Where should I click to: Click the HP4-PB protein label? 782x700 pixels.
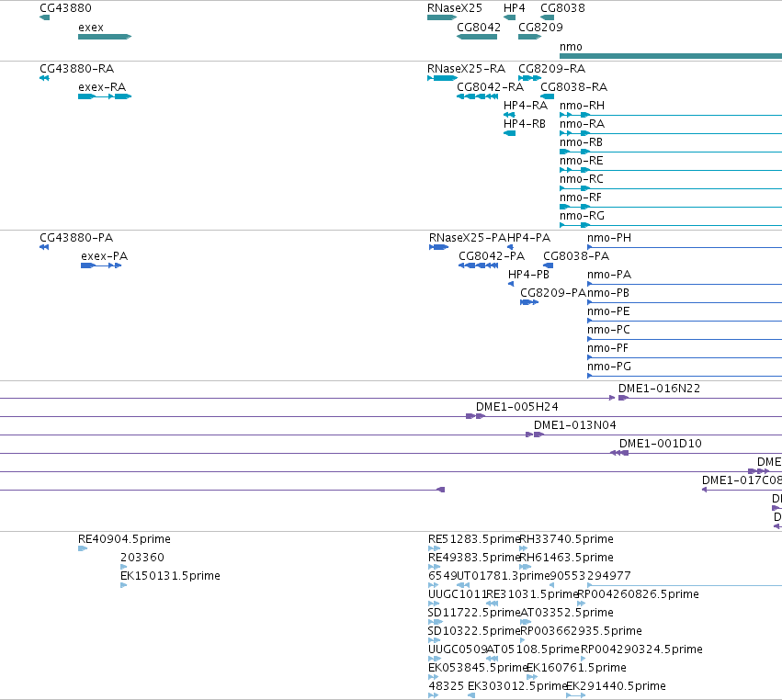tap(528, 275)
